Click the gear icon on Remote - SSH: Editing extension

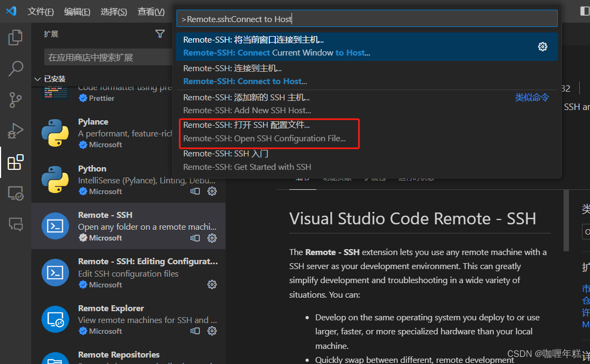(x=212, y=284)
